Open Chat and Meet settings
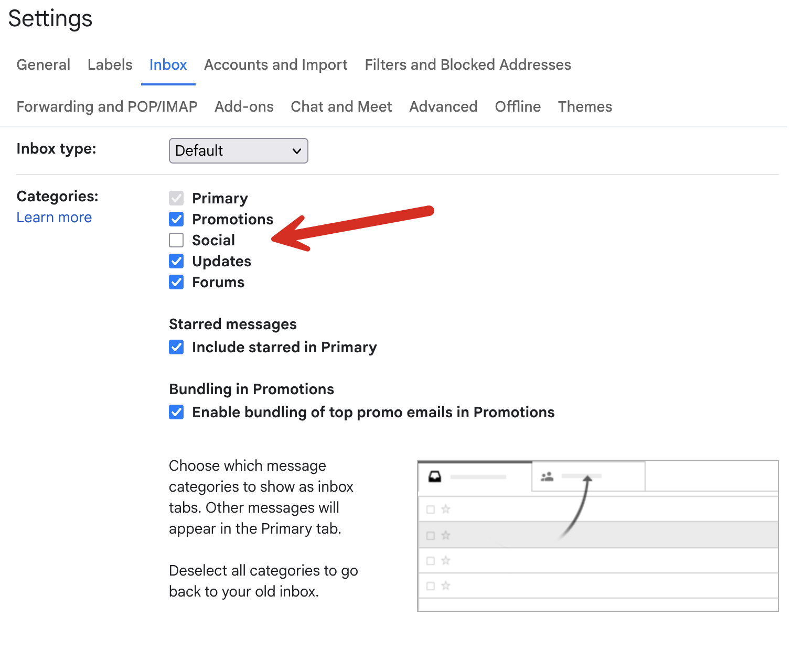 coord(341,107)
